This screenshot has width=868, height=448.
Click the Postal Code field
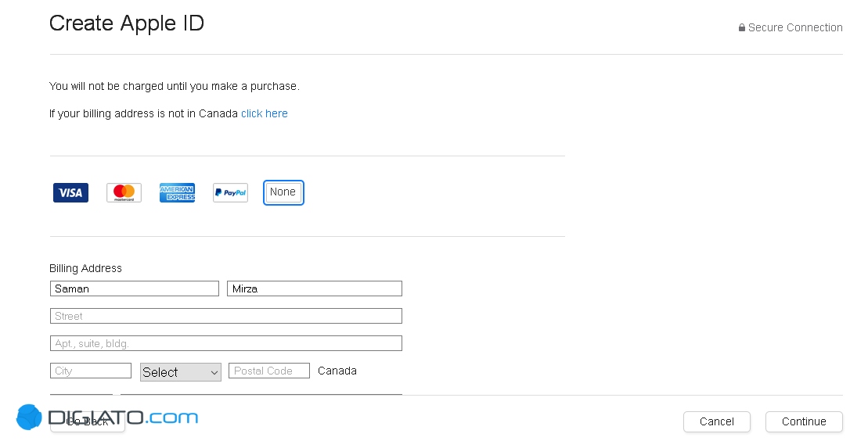pos(269,371)
